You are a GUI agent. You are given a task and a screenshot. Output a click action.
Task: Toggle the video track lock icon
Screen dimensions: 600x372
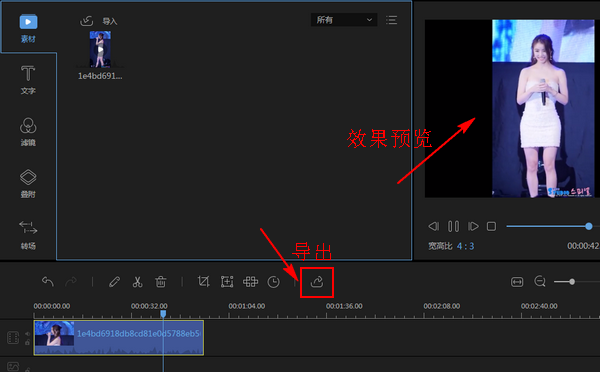[28, 342]
